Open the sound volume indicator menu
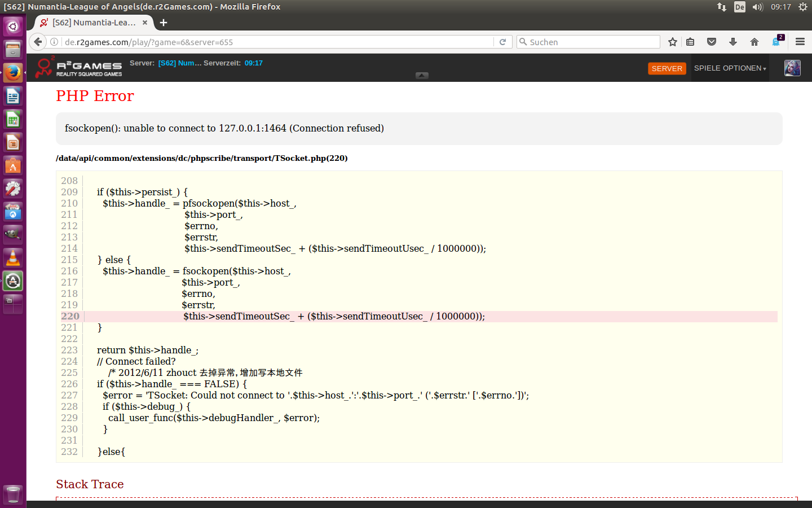Screen dimensions: 812x508 (757, 7)
